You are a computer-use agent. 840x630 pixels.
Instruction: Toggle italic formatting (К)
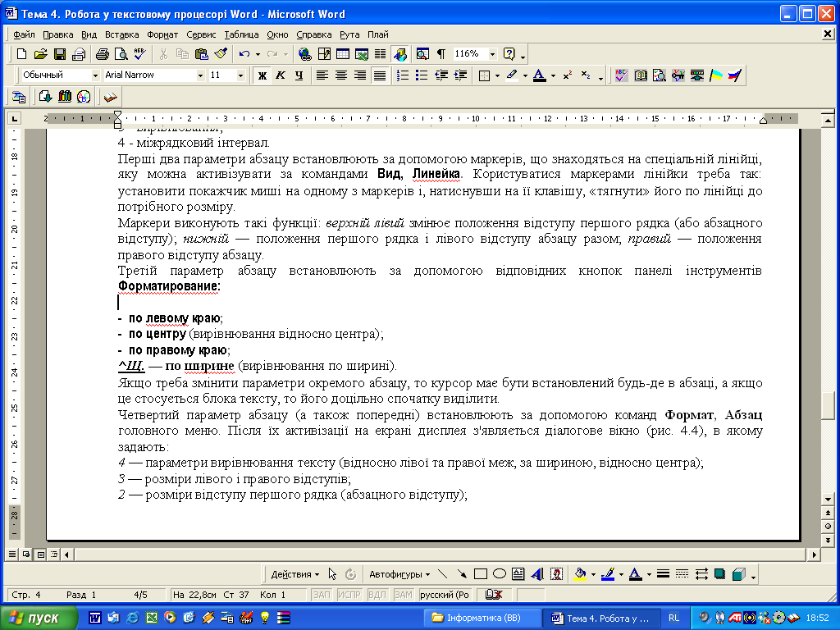(x=281, y=75)
